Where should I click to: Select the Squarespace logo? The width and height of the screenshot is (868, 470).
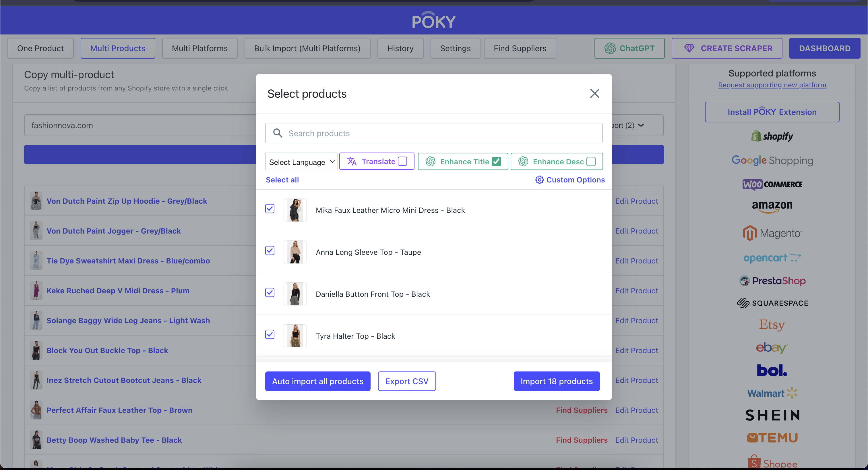(772, 303)
